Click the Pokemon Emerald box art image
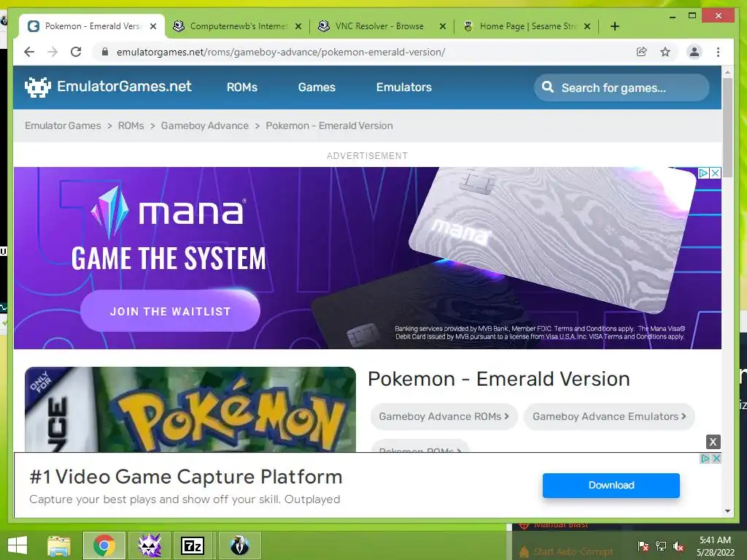 (190, 410)
